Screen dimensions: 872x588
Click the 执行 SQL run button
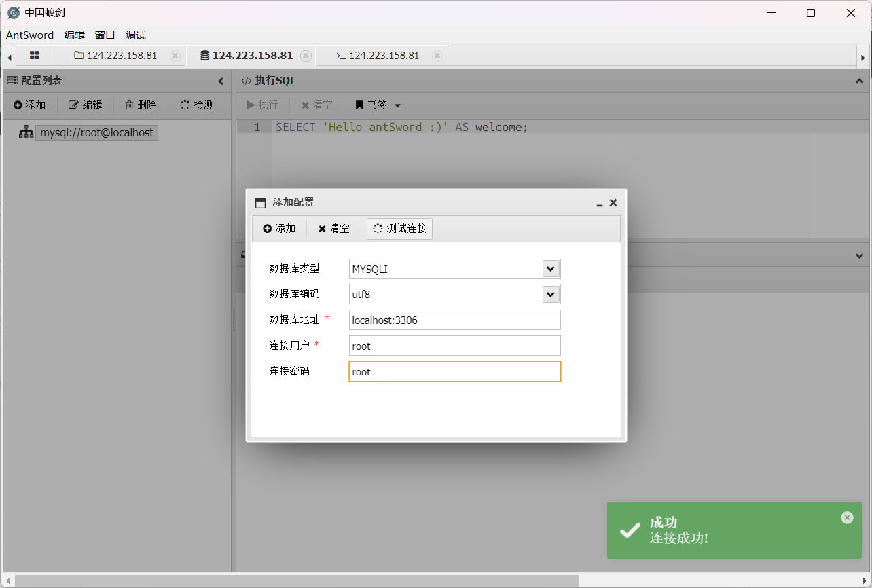262,105
